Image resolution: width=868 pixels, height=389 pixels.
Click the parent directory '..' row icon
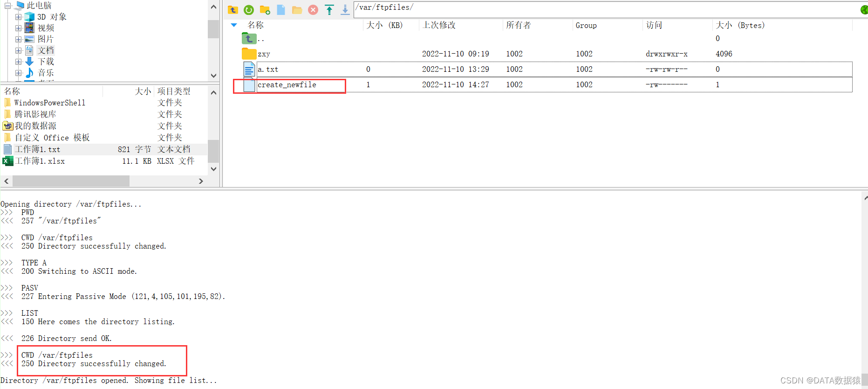tap(249, 38)
